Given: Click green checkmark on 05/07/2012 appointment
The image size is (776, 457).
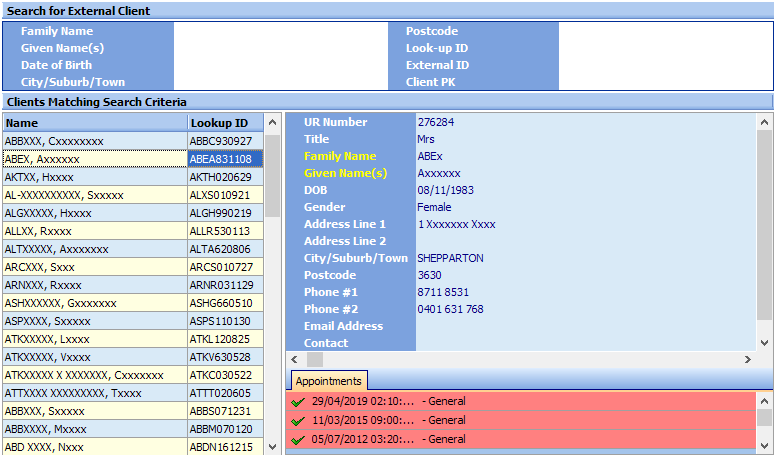Looking at the screenshot, I should click(298, 440).
